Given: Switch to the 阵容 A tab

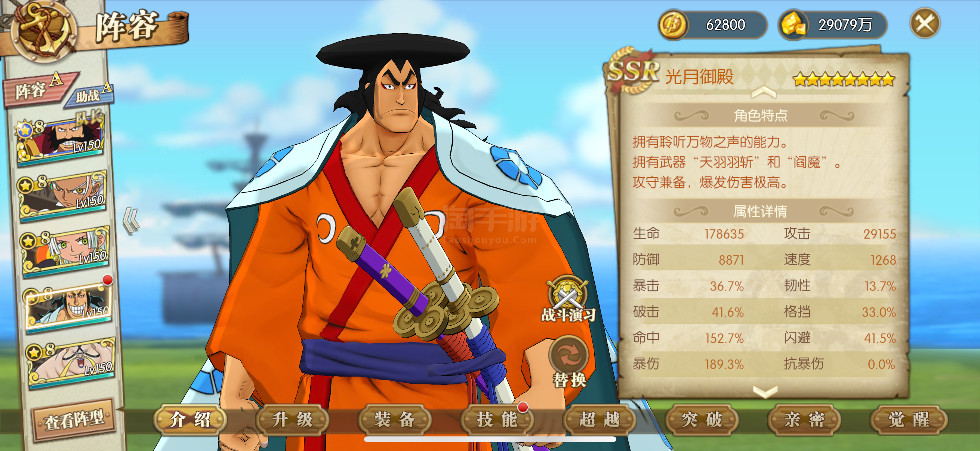Looking at the screenshot, I should (39, 89).
